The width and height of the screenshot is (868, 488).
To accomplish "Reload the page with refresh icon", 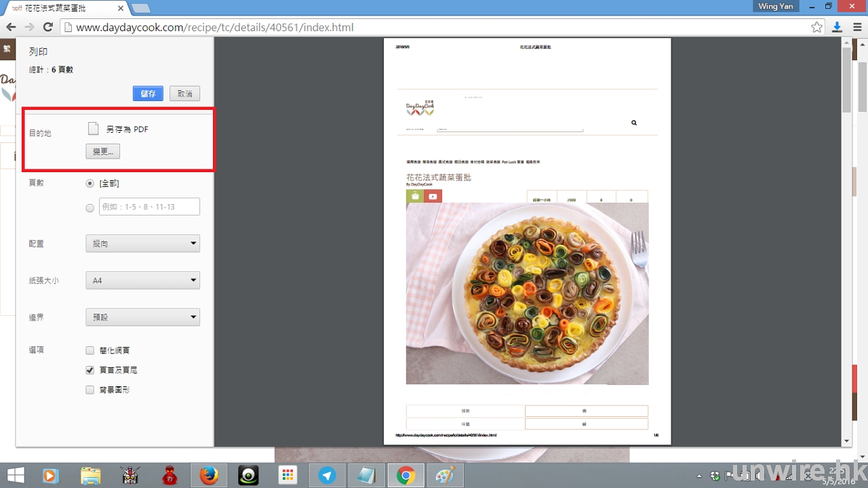I will point(47,27).
